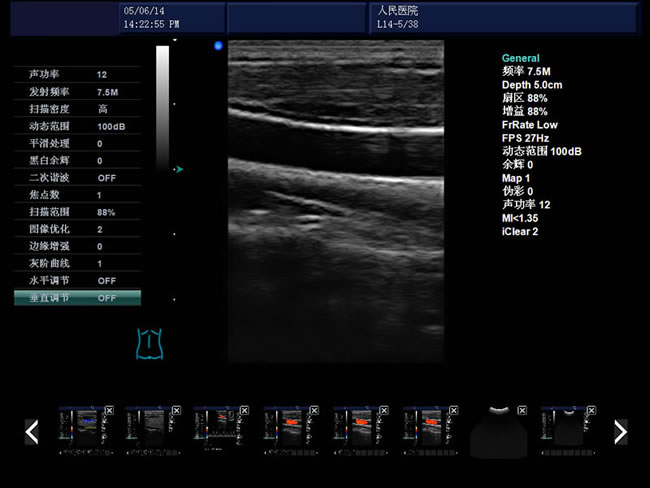
Task: Select the 声功率 acoustic power row
Action: click(78, 75)
